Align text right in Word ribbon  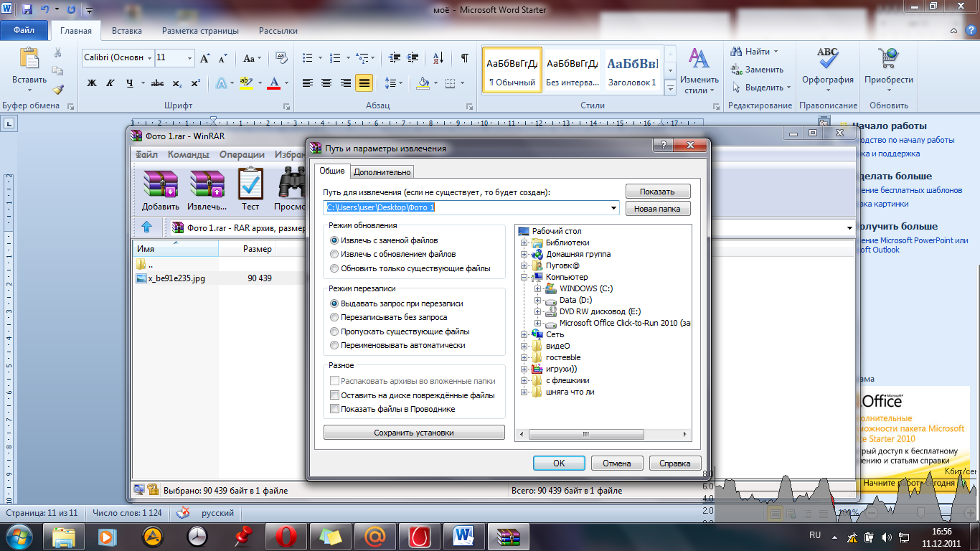point(345,83)
